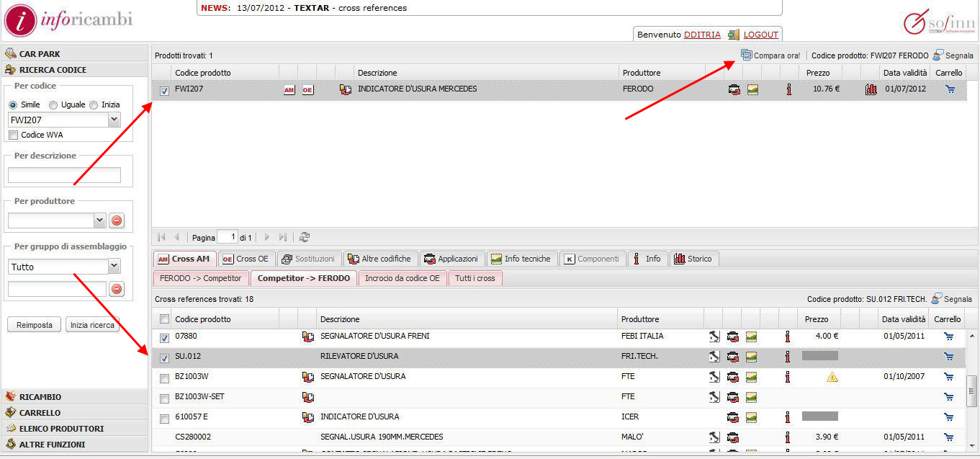The height and width of the screenshot is (459, 980).
Task: Toggle select-all checkbox in cross references header
Action: 164,319
